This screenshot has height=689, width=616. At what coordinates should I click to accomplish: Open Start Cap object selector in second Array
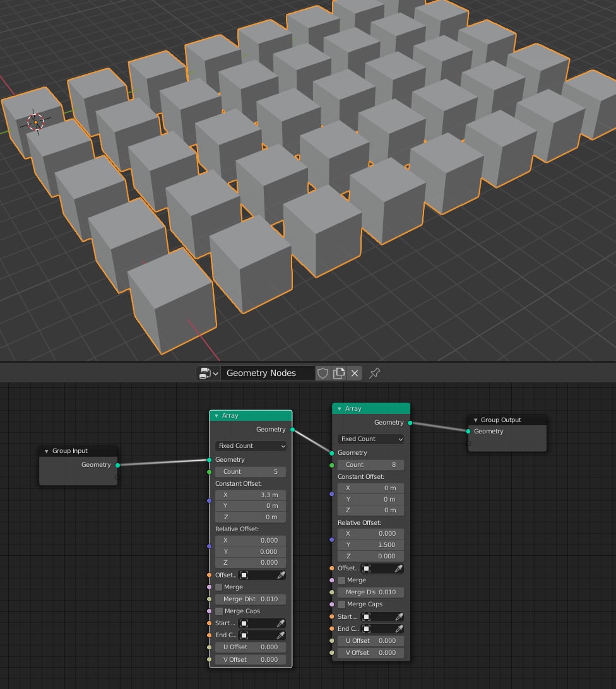[377, 616]
